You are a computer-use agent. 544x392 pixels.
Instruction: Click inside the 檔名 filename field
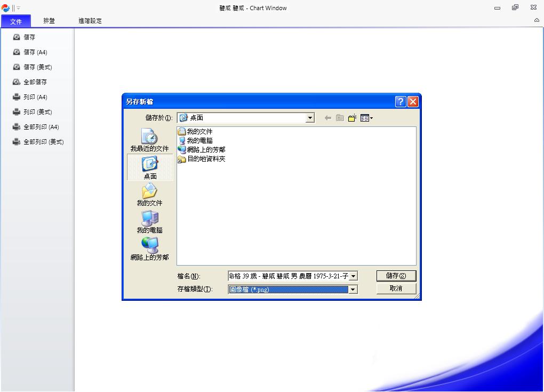[288, 276]
